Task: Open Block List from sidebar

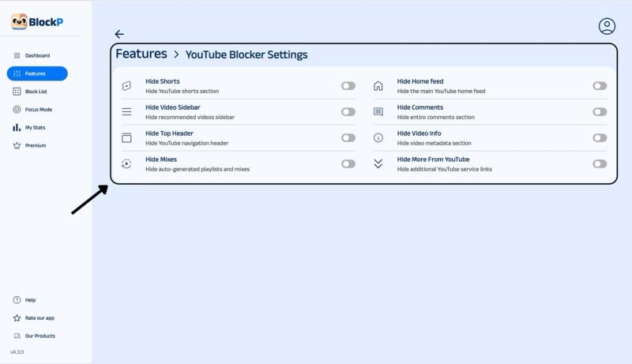Action: pos(37,92)
